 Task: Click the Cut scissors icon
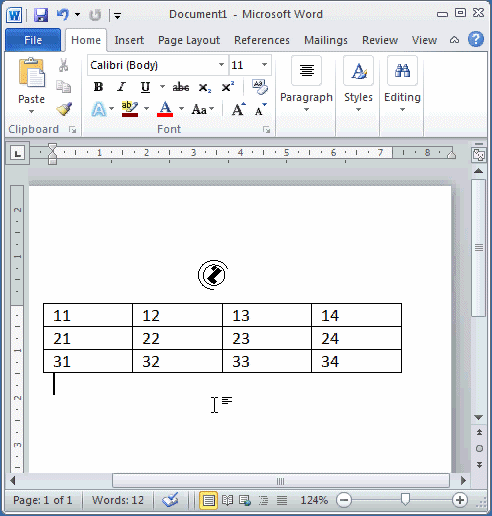click(x=63, y=65)
